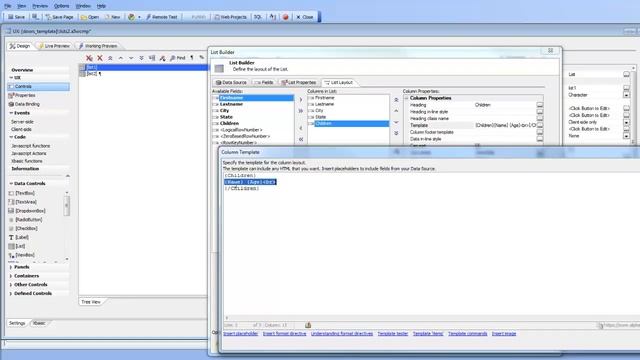This screenshot has height=360, width=640.
Task: Switch to the Live Preview tab
Action: pos(54,46)
